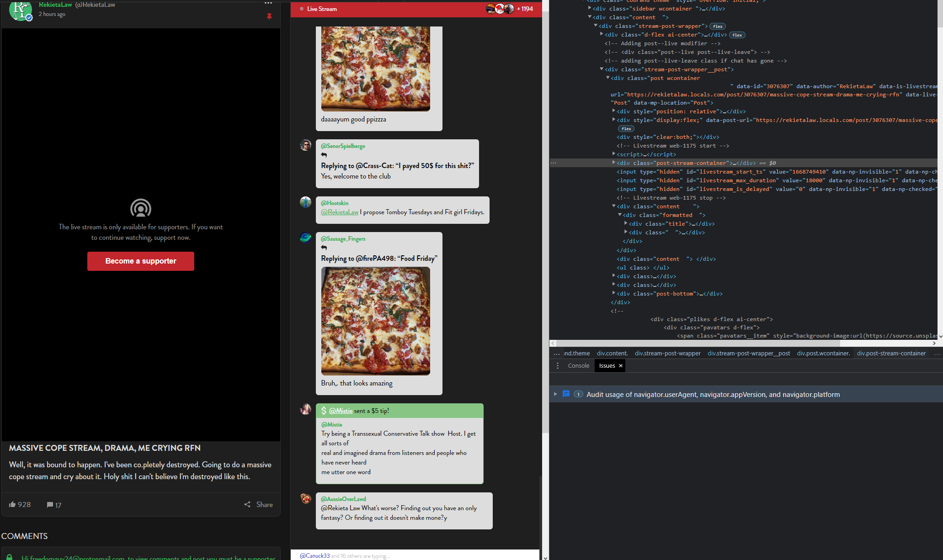Open the @SenorSpielbergo chat username
This screenshot has height=560, width=943.
[343, 146]
